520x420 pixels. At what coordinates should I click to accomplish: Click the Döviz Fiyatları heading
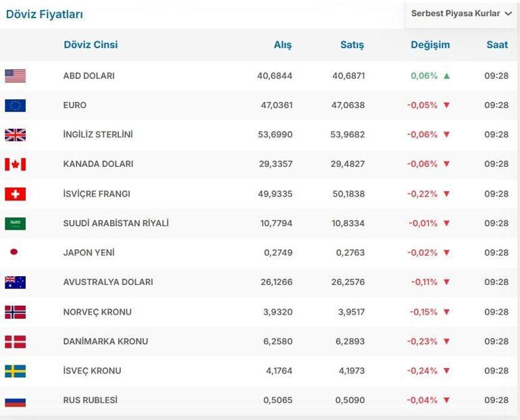[x=45, y=14]
